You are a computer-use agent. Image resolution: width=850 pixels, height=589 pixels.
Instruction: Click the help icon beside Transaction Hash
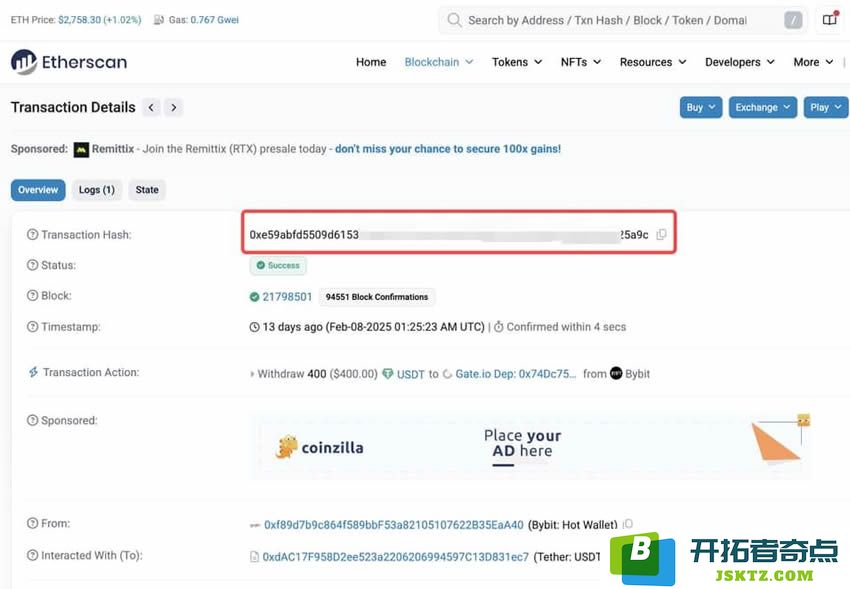[x=33, y=235]
